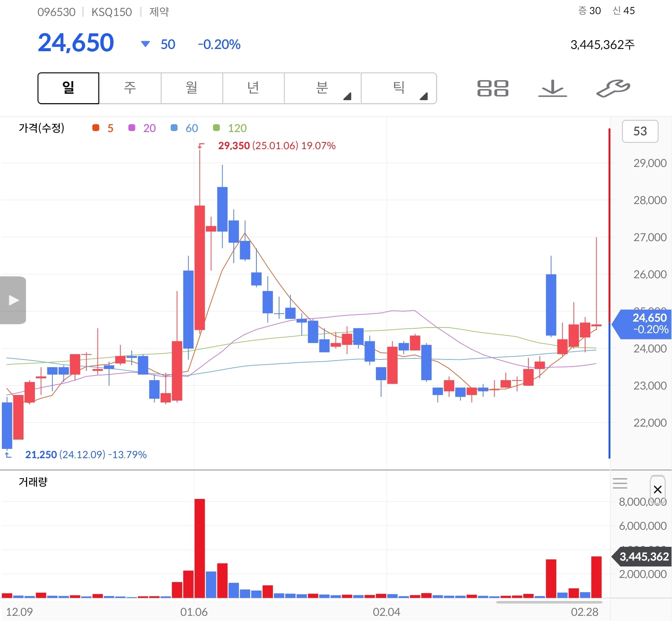Click the horizontal chart scrollbar thumb
The image size is (672, 621).
coord(549,602)
